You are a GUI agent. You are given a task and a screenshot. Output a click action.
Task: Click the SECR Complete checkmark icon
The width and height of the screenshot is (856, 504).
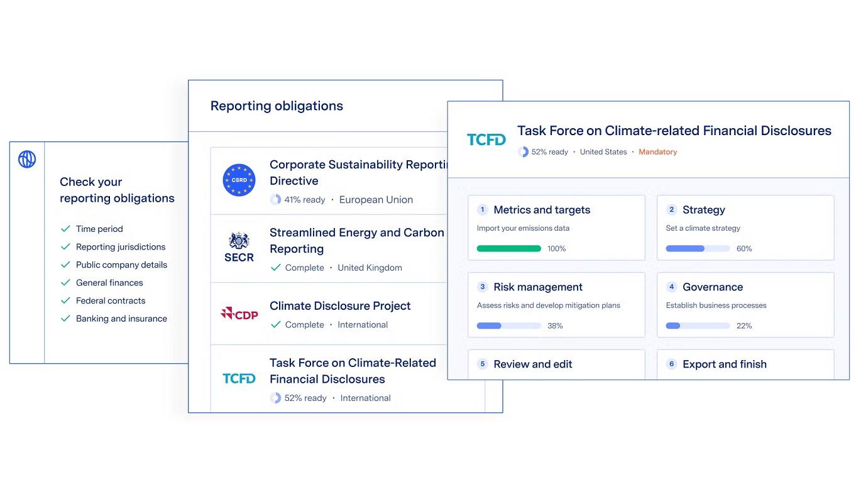pos(275,268)
